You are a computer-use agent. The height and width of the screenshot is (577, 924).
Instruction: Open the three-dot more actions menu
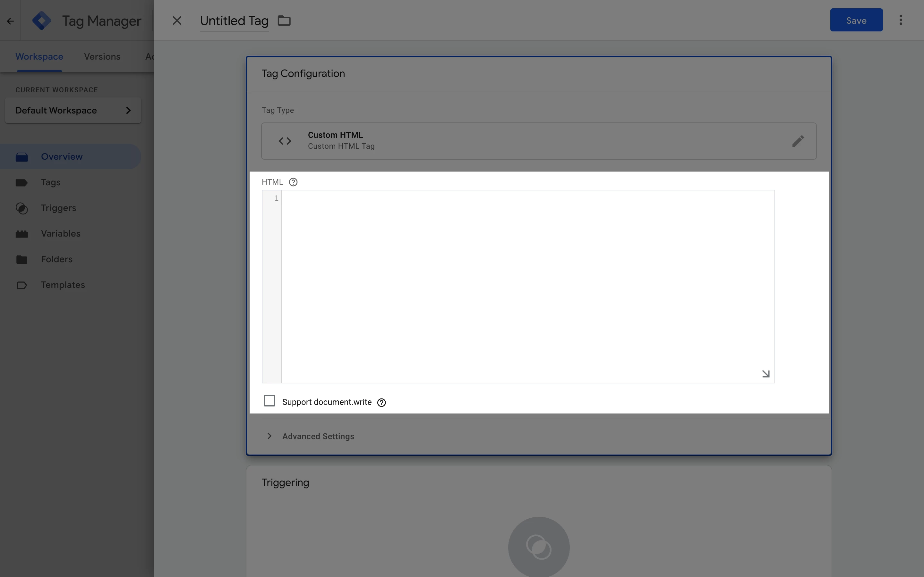[900, 20]
